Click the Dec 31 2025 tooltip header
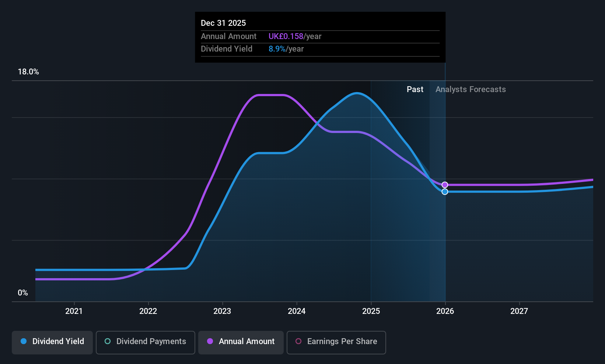This screenshot has height=364, width=605. [x=223, y=23]
